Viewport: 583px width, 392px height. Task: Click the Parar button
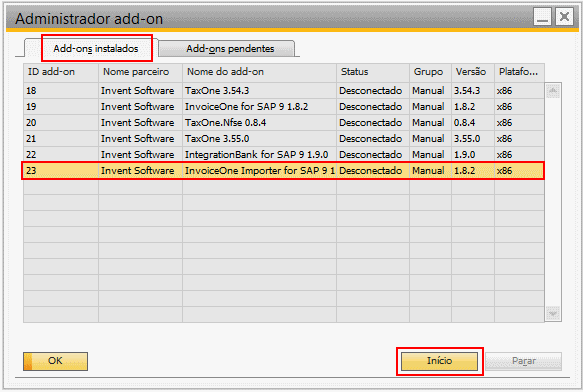(x=523, y=361)
